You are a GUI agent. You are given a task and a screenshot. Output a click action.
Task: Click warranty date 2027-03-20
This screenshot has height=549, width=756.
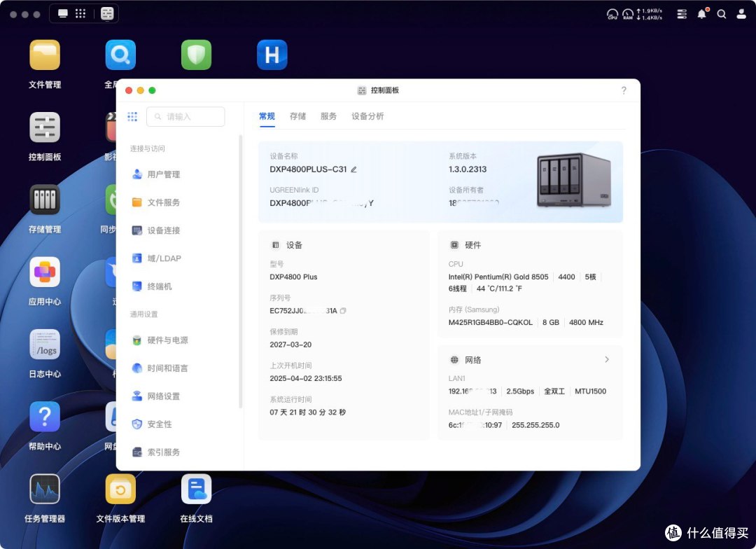290,345
